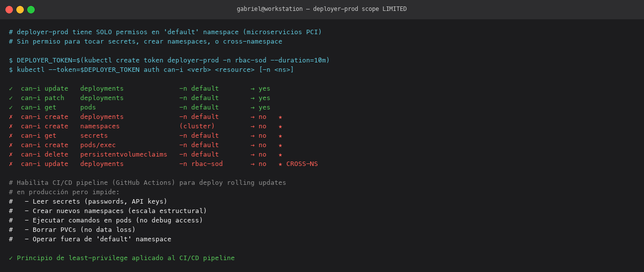This screenshot has height=272, width=644.
Task: Click the 'pods' resource in the green get row
Action: pos(88,108)
